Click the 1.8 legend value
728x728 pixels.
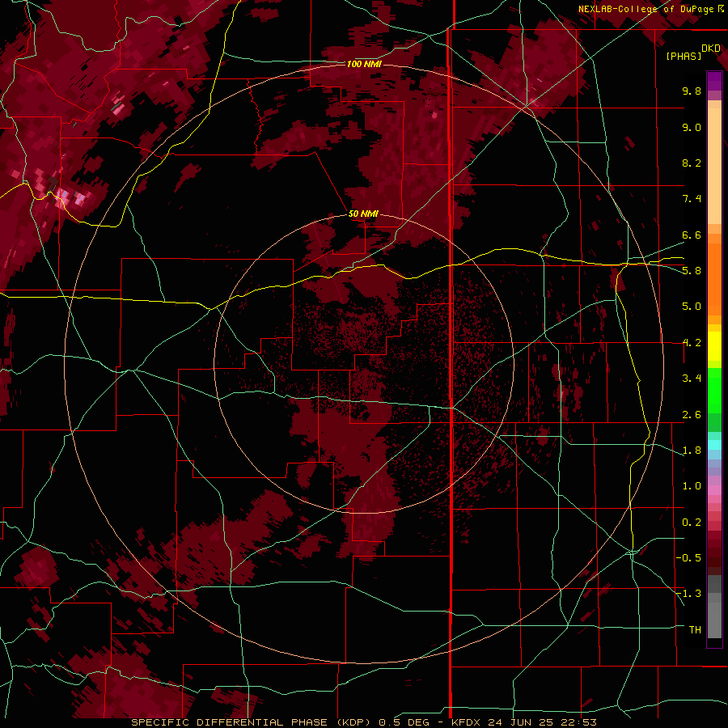[692, 451]
